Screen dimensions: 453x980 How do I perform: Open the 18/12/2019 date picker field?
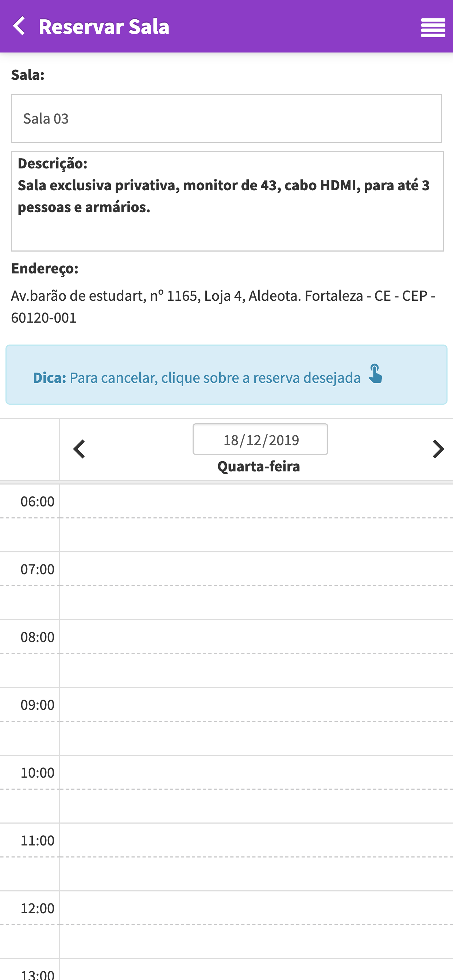pos(260,439)
